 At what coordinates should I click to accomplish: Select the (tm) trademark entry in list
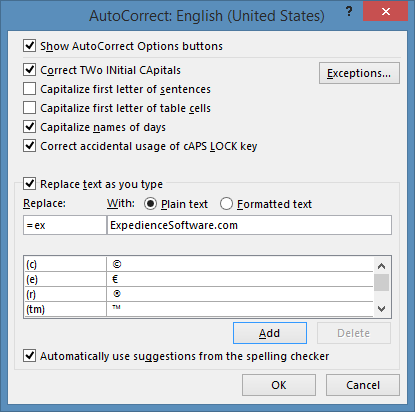[x=198, y=309]
